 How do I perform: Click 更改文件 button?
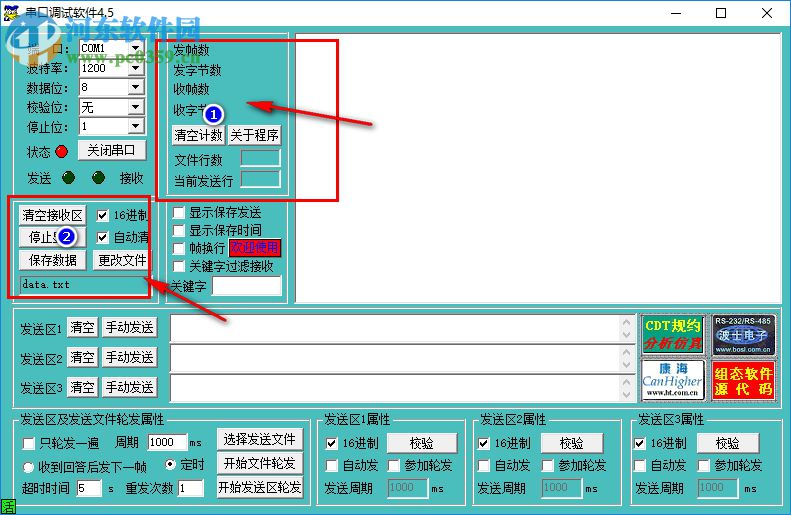point(122,260)
